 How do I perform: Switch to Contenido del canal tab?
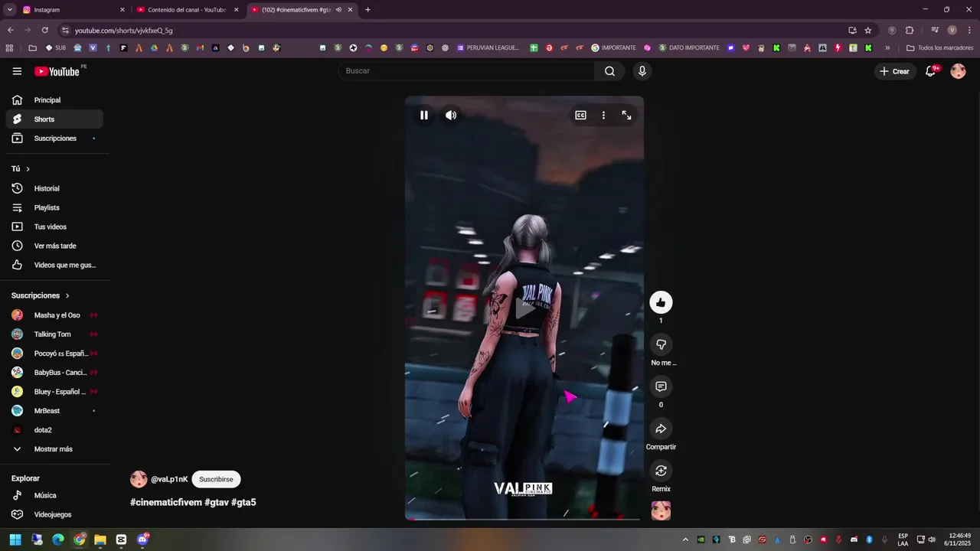pyautogui.click(x=188, y=10)
